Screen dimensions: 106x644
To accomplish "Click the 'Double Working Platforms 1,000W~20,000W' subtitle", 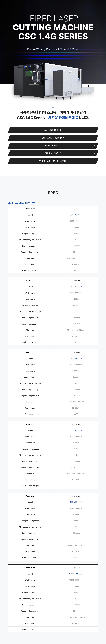I will coord(53,49).
